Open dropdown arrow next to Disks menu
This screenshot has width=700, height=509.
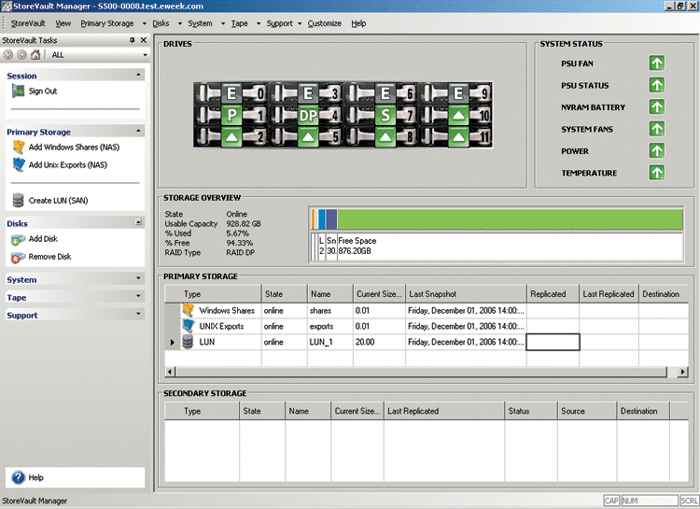pos(180,24)
